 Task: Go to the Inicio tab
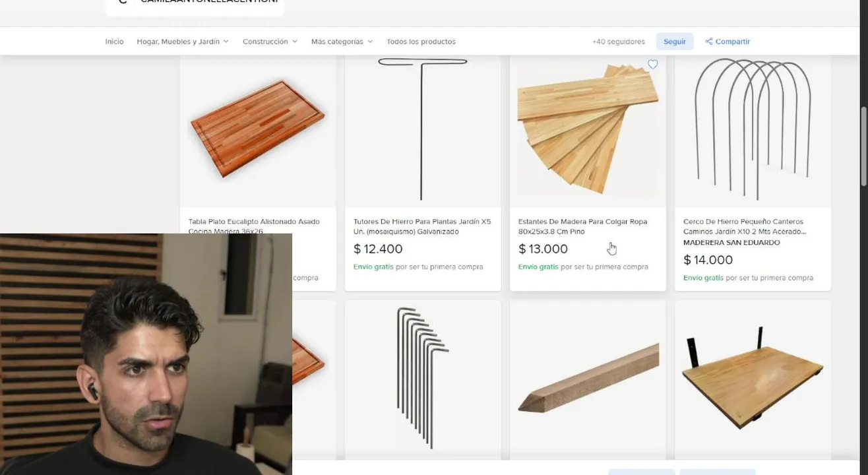tap(114, 42)
